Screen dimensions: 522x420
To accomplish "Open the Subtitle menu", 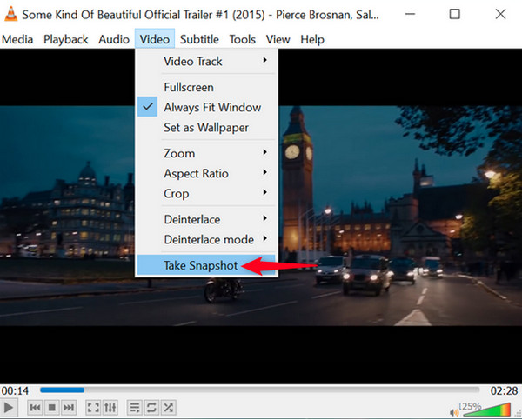I will [x=199, y=39].
